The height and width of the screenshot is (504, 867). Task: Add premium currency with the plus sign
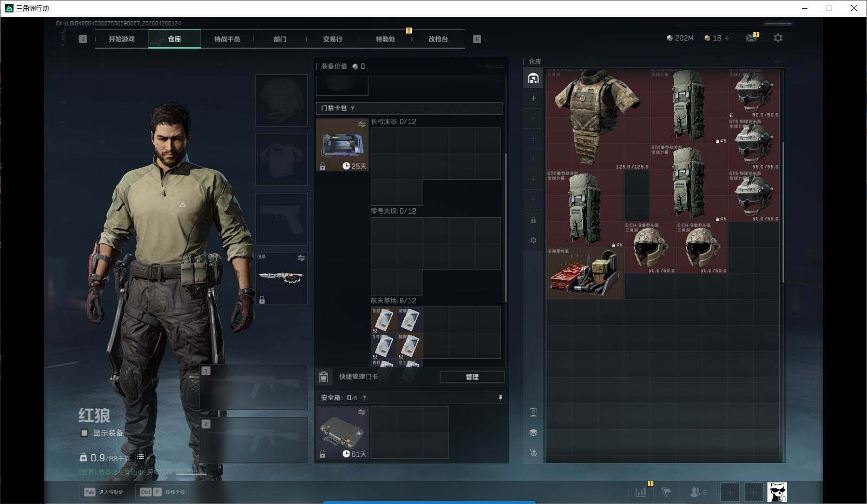tap(727, 38)
